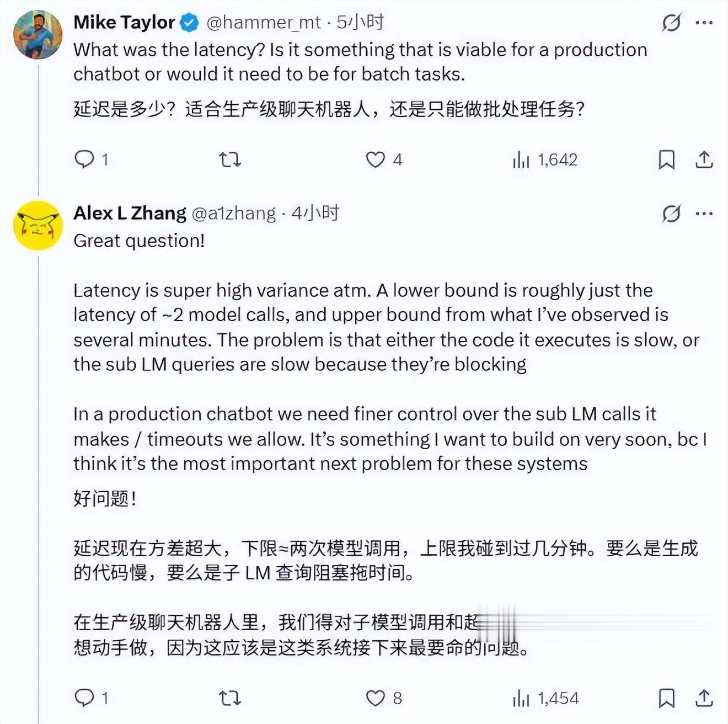Retweet Mike Taylor's latency question
728x724 pixels.
pyautogui.click(x=229, y=159)
